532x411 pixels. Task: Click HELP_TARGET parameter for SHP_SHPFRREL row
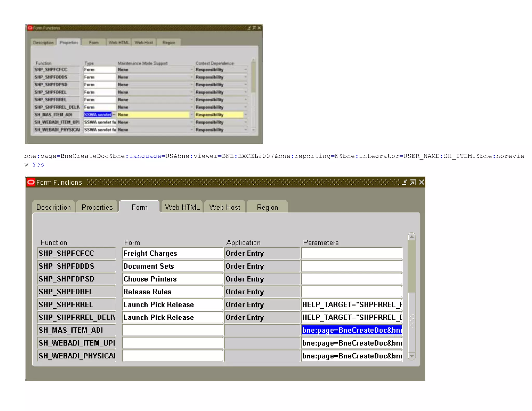coord(352,304)
